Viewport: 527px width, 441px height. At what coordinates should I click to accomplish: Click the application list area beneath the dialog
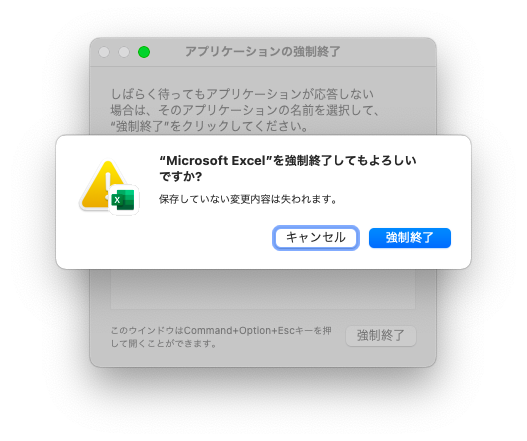(x=263, y=289)
